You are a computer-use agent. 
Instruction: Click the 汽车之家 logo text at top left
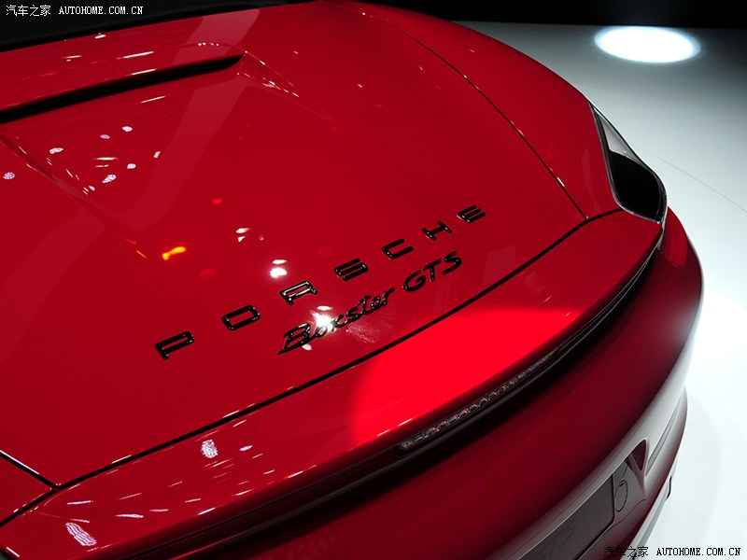[x=28, y=10]
